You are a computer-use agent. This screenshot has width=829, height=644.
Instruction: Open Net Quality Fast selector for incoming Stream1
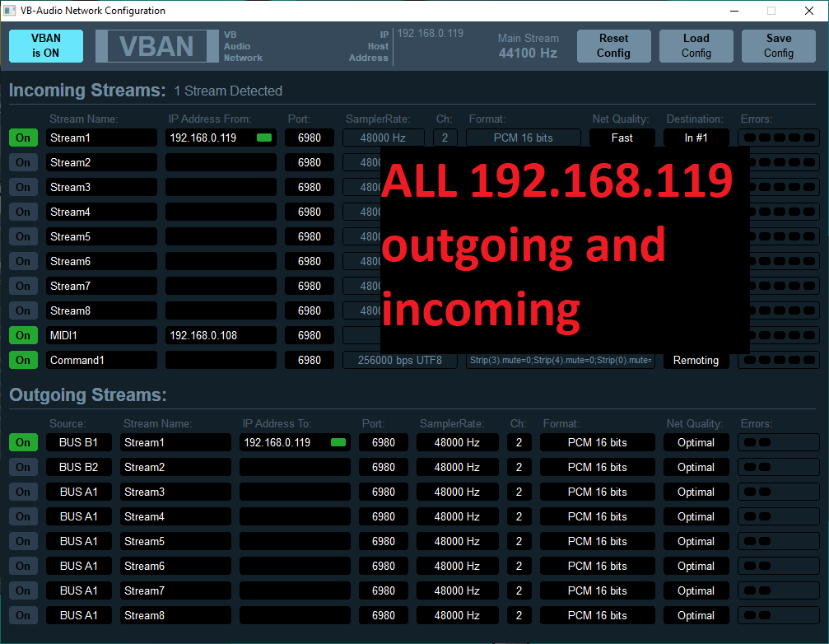coord(622,138)
